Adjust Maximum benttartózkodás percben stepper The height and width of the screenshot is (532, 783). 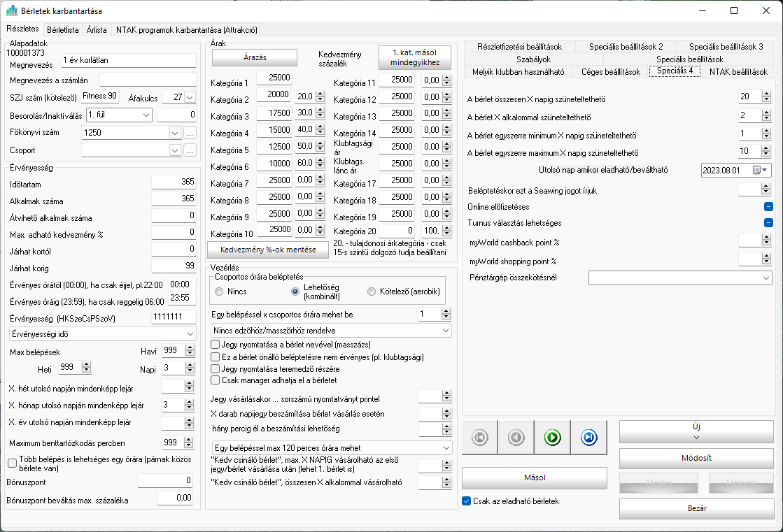click(x=189, y=443)
